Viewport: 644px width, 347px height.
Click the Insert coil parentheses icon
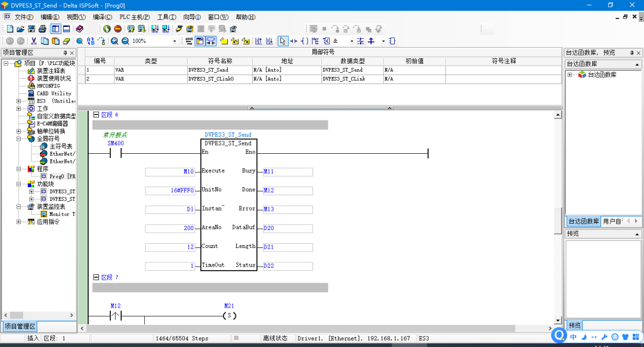tap(304, 41)
